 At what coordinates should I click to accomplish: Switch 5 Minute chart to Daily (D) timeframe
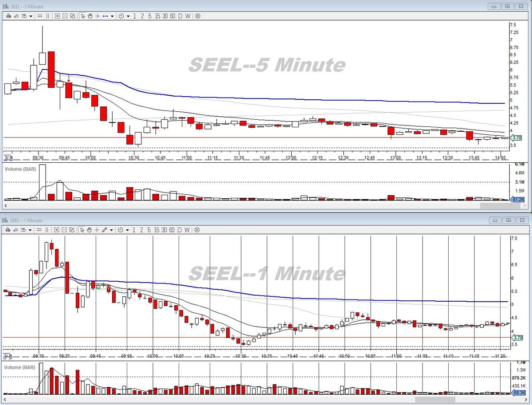tap(180, 16)
